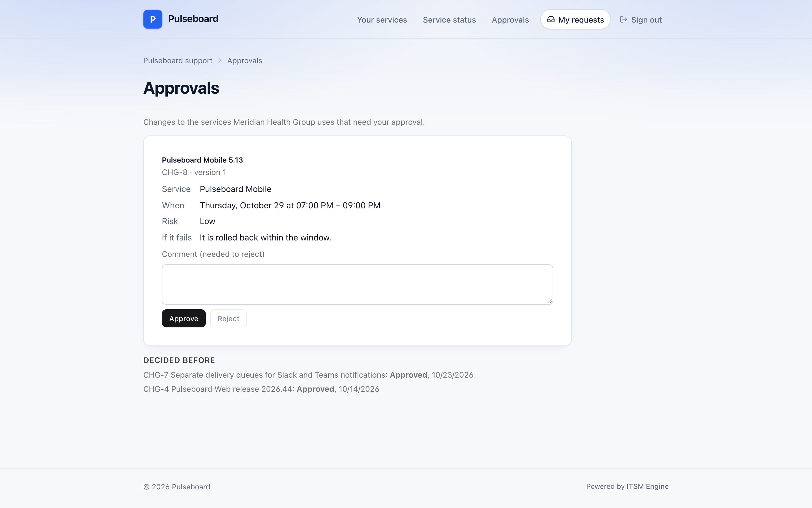Click the Pulseboard brand name
Image resolution: width=812 pixels, height=508 pixels.
coord(193,19)
